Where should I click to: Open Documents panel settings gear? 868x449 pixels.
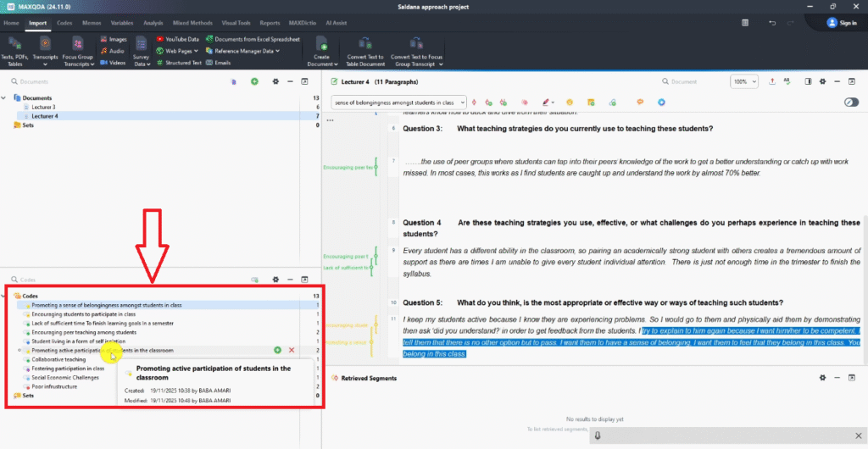click(x=275, y=81)
